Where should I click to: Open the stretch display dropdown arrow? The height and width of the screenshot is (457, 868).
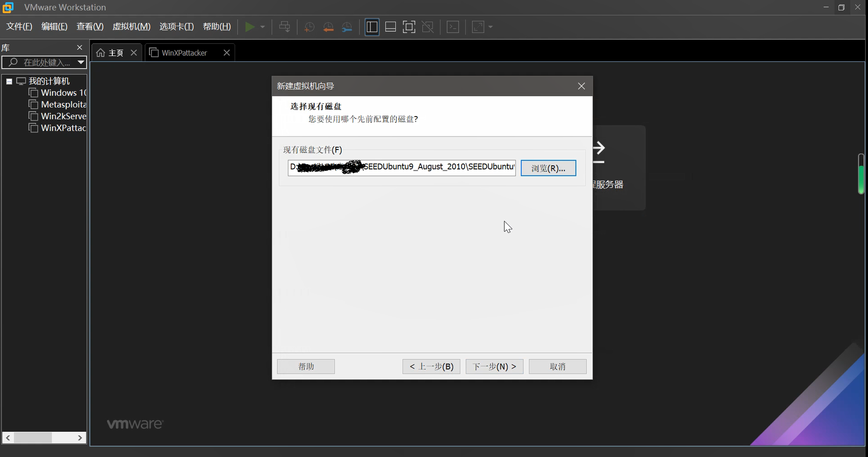pyautogui.click(x=490, y=27)
